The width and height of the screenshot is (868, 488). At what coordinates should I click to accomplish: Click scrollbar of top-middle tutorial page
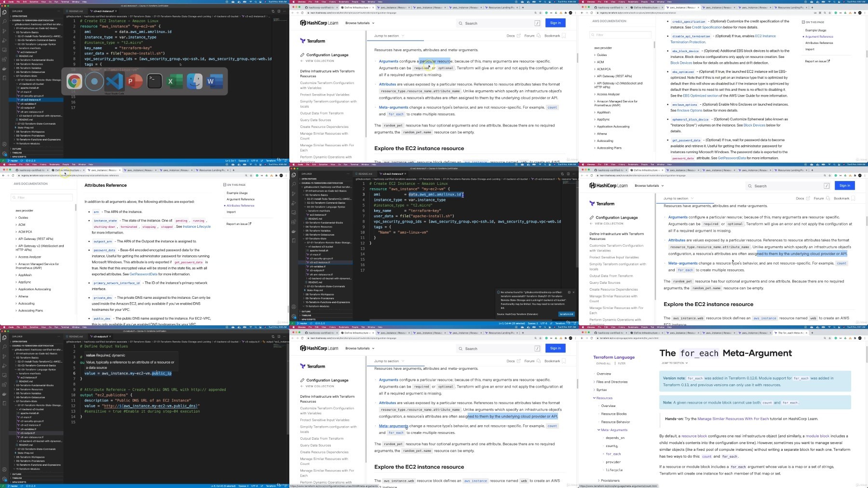577,58
